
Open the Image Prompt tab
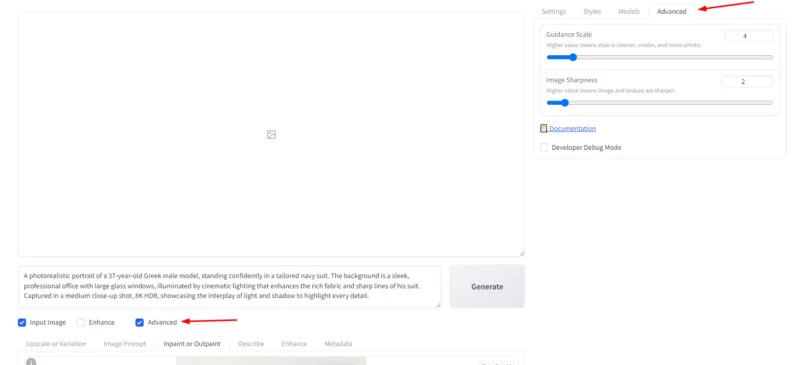tap(124, 344)
